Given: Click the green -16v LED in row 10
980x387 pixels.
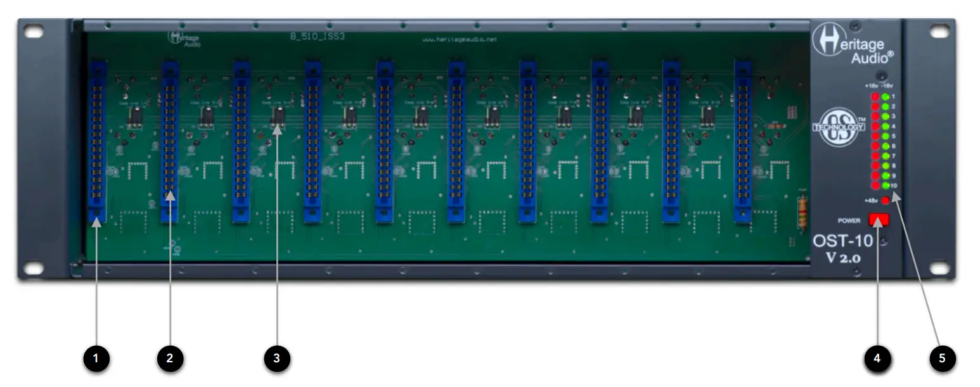Looking at the screenshot, I should [886, 186].
